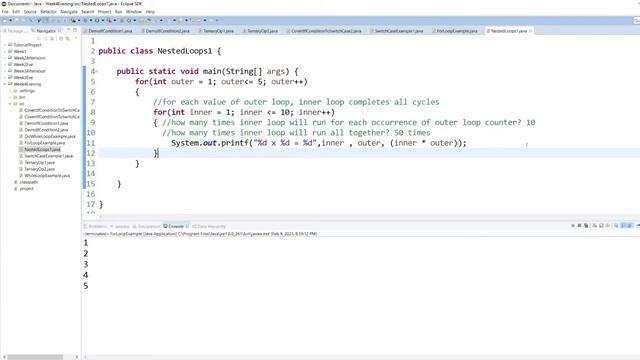Go back using Navigator's Back arrow
640x360 pixels.
point(39,38)
